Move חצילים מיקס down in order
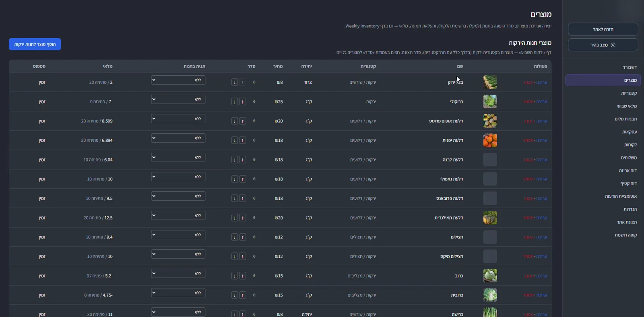This screenshot has height=317, width=644. 235,256
